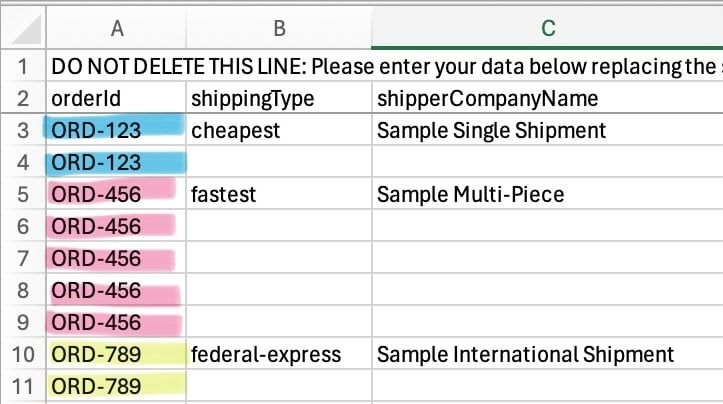
Task: Select the yellow ORD-789 cell in row 11
Action: (x=116, y=386)
